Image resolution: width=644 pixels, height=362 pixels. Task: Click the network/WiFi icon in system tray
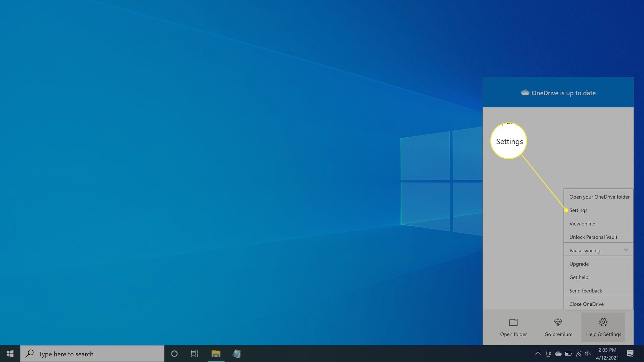click(579, 354)
